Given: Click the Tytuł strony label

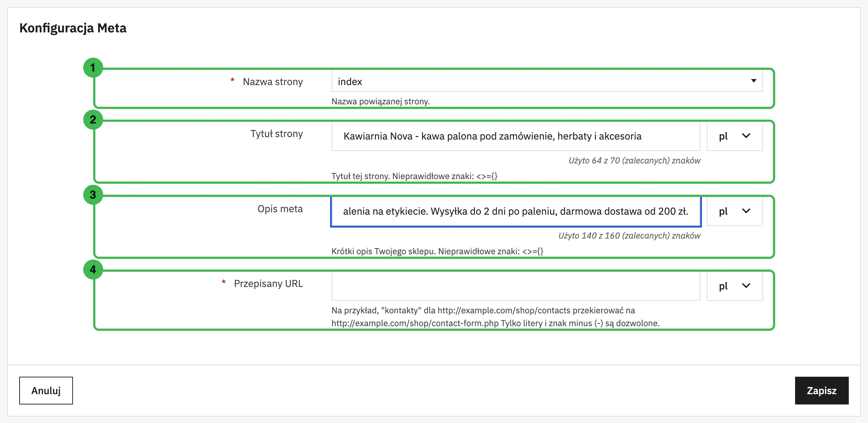Looking at the screenshot, I should click(x=276, y=134).
